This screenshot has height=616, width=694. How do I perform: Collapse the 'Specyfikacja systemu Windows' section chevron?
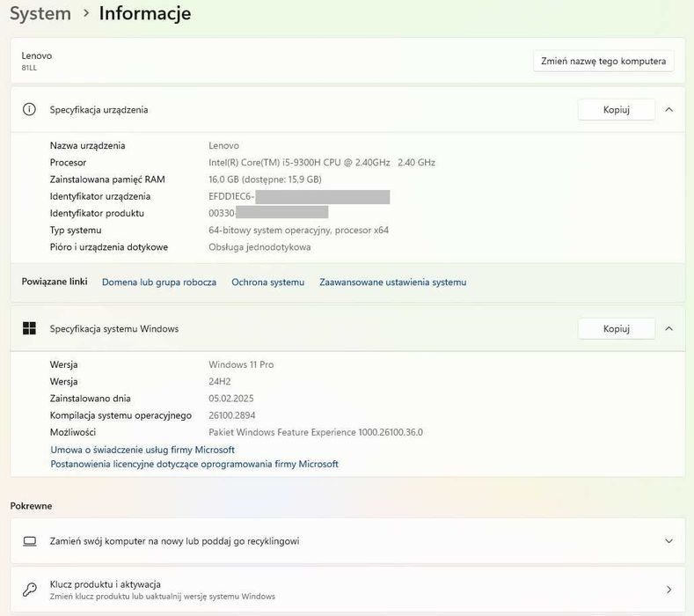point(668,328)
